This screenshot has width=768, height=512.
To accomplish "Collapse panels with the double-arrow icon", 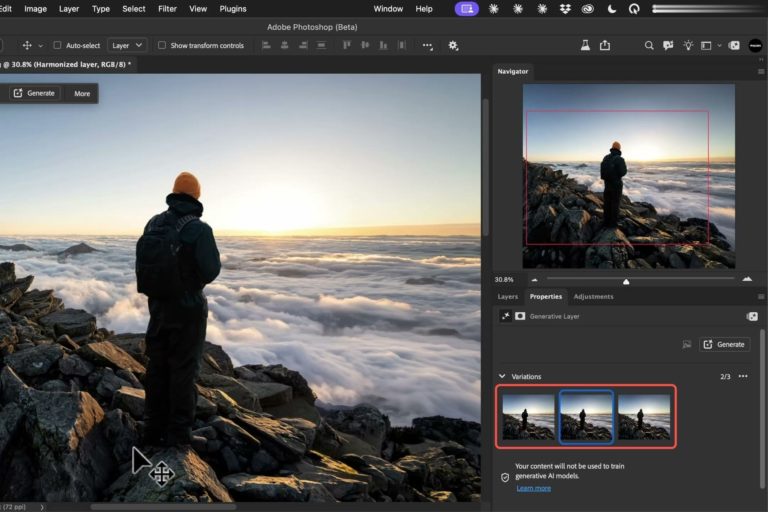I will point(761,59).
